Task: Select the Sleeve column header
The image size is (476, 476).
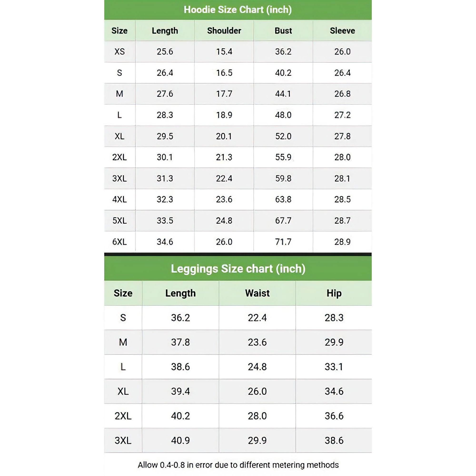Action: pos(342,30)
